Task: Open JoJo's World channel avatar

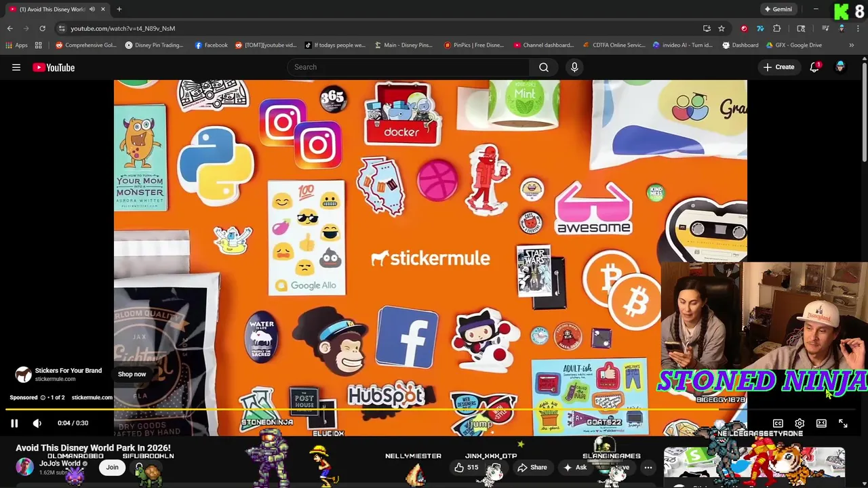Action: [24, 467]
